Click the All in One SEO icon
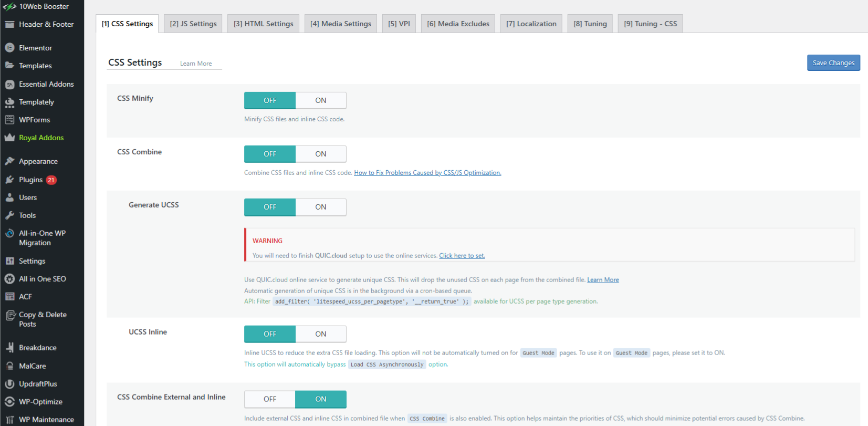Screen dimensions: 868x426 point(9,279)
